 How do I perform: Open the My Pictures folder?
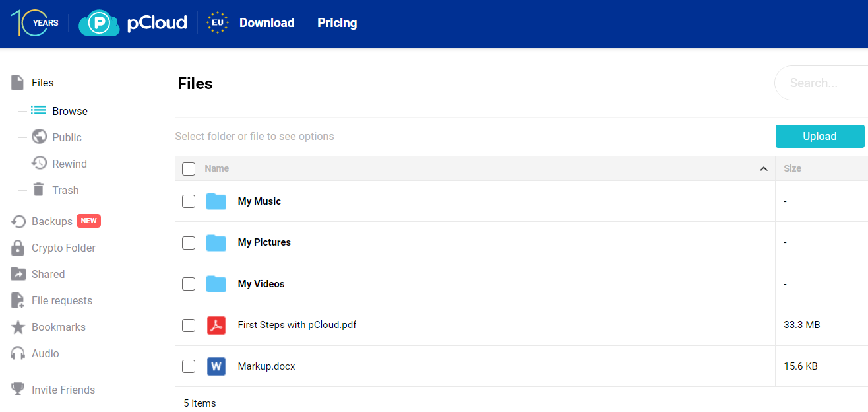coord(264,242)
